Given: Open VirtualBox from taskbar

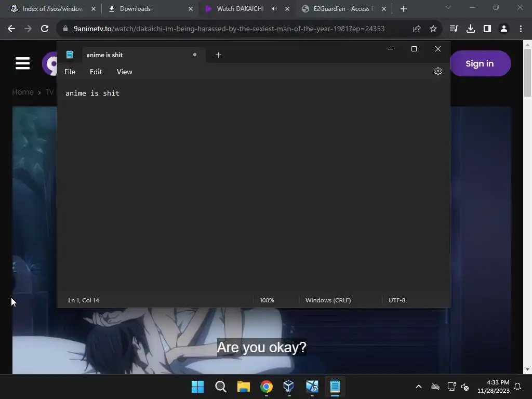Looking at the screenshot, I should [x=289, y=387].
